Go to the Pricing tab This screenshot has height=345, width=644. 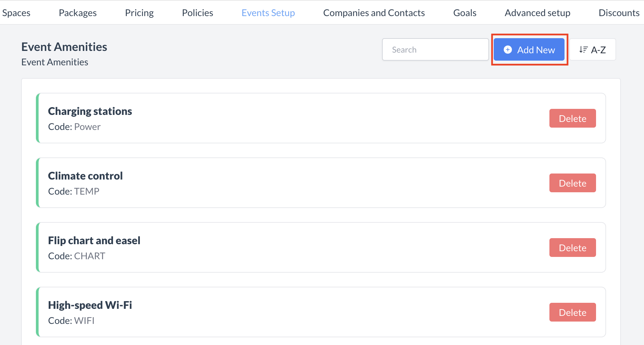pyautogui.click(x=139, y=13)
